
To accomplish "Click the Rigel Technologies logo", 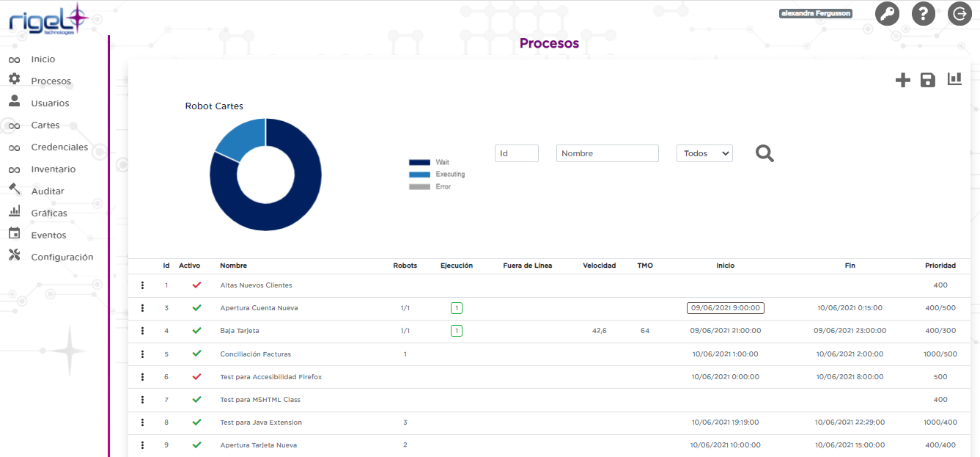I will 48,19.
